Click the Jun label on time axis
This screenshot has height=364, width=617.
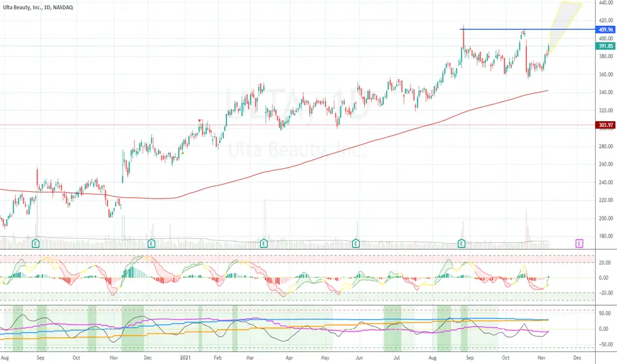coord(359,357)
